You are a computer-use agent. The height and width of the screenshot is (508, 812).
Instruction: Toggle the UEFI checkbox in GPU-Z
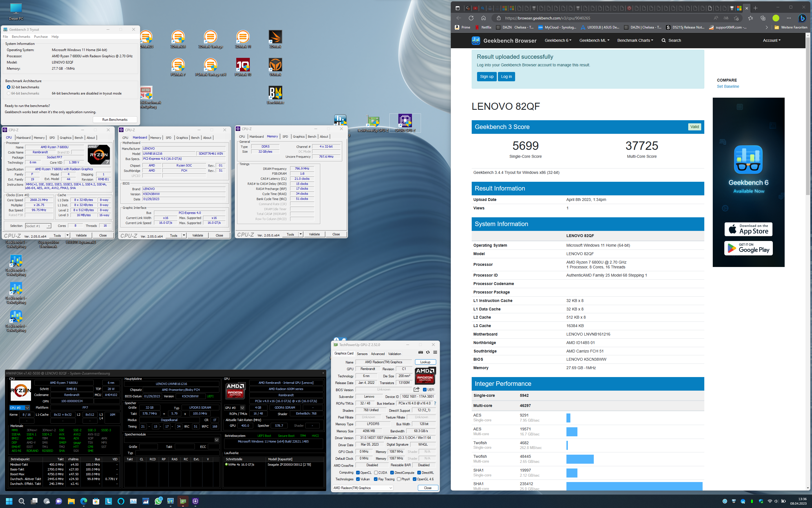pyautogui.click(x=425, y=390)
